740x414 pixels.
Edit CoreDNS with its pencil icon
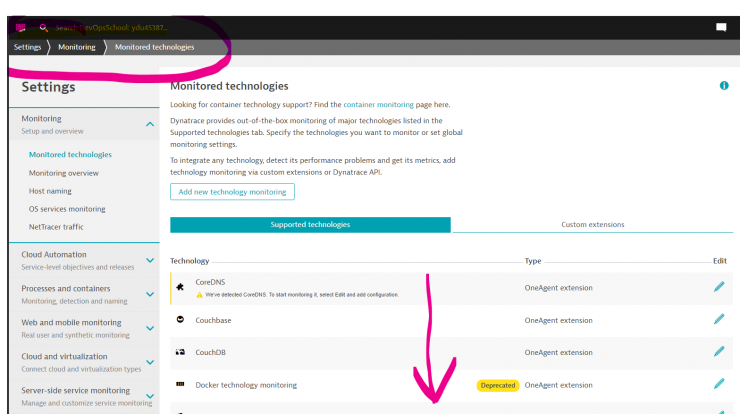719,287
